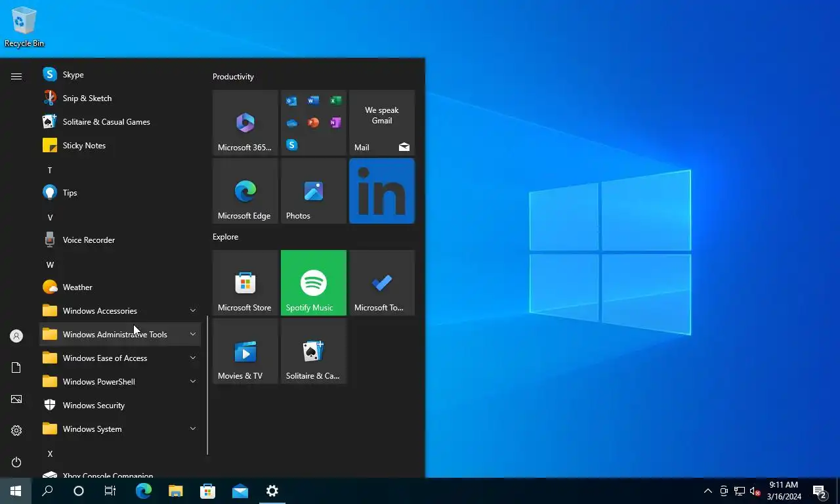Image resolution: width=840 pixels, height=504 pixels.
Task: Click the Productivity group heading
Action: coord(233,77)
